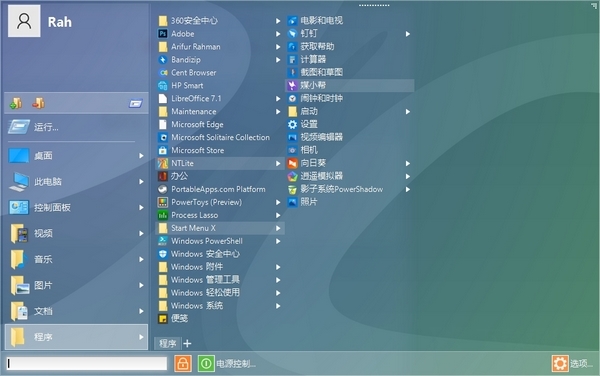The height and width of the screenshot is (376, 600).
Task: Launch 媒小帮 icon
Action: click(x=292, y=85)
